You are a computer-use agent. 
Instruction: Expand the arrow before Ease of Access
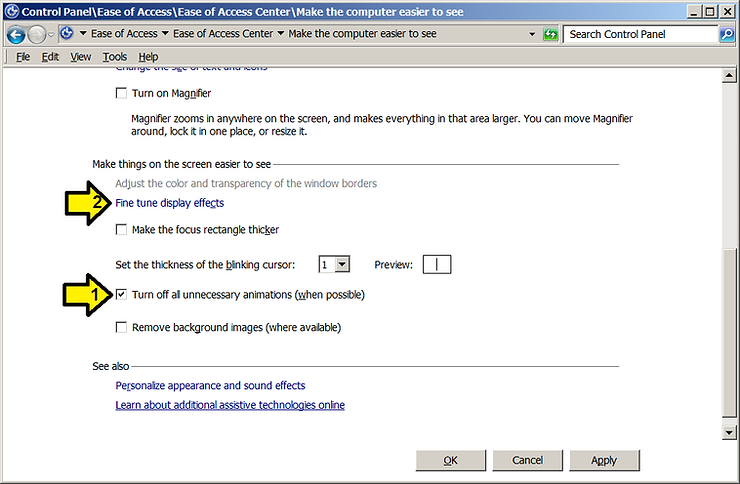pos(83,33)
